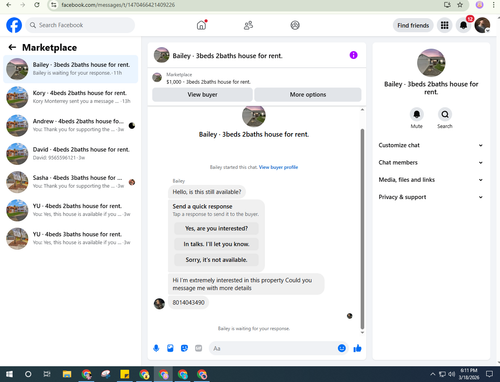Mute this Bailey conversation
The width and height of the screenshot is (500, 382).
pos(417,114)
